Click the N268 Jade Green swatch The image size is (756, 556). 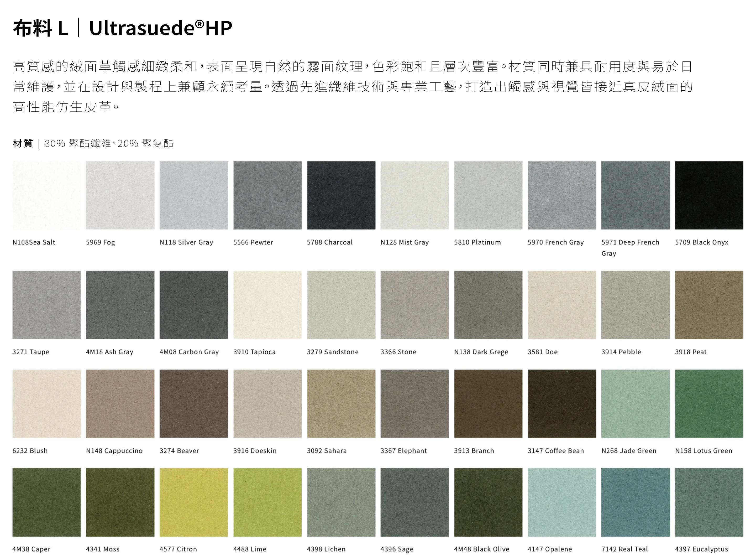(x=635, y=403)
